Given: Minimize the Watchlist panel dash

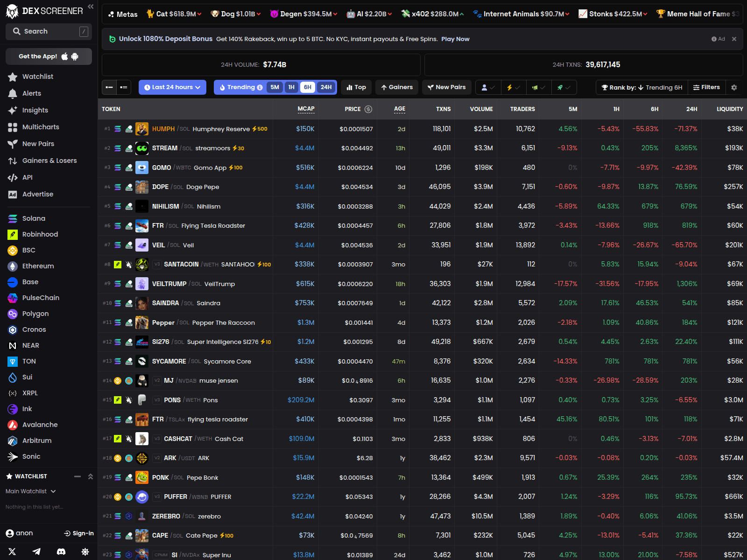Looking at the screenshot, I should 78,476.
